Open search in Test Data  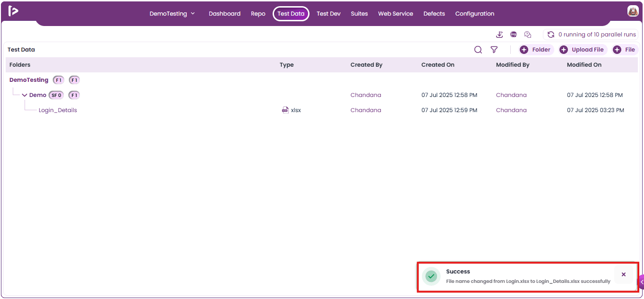tap(478, 50)
